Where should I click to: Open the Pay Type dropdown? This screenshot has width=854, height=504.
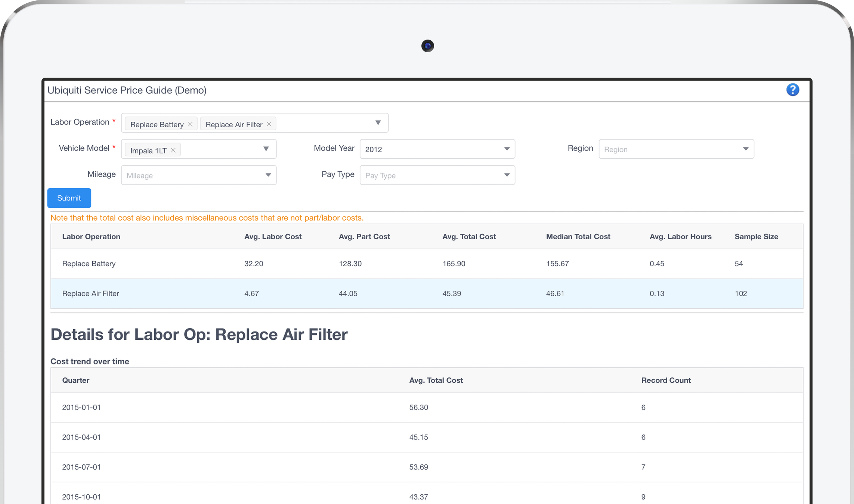437,175
